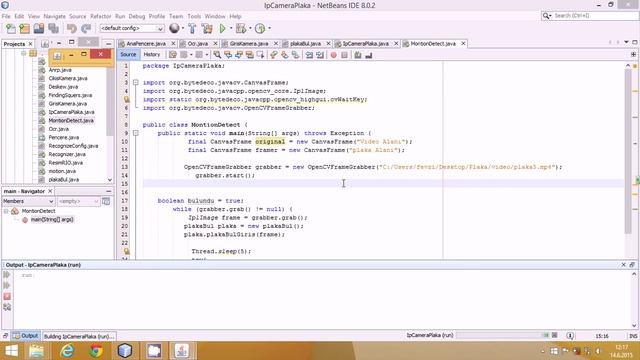This screenshot has height=360, width=640.
Task: Click the New File toolbar icon
Action: 11,28
